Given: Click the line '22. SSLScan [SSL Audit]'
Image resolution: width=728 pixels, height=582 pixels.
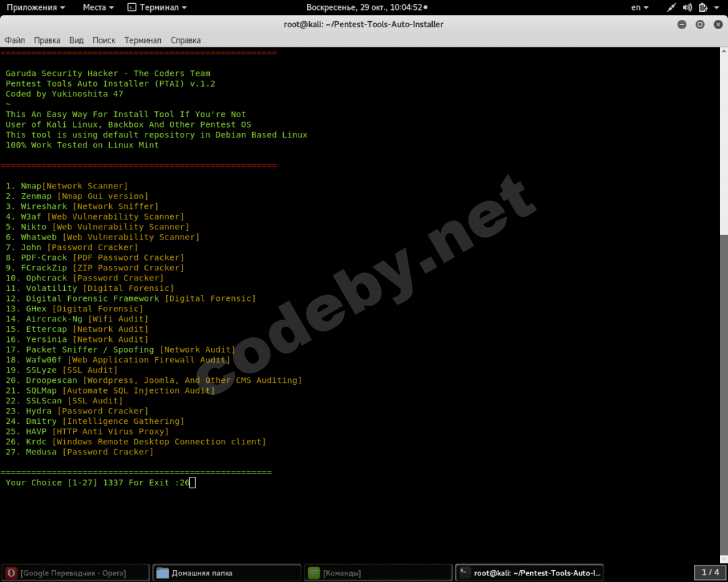Looking at the screenshot, I should [x=64, y=401].
